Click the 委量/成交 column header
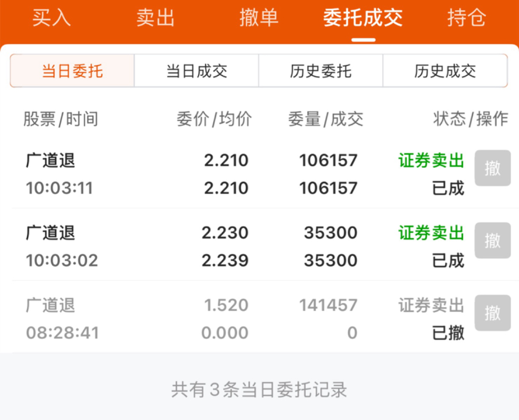Viewport: 519px width, 420px height. click(x=326, y=119)
